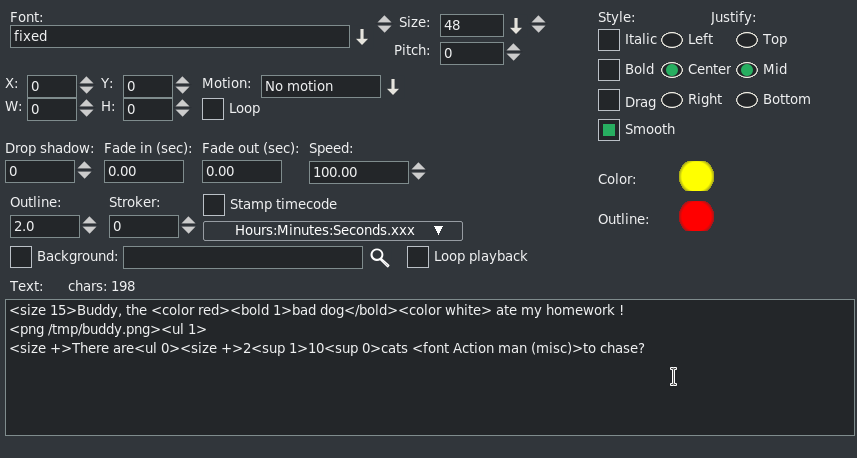Enable the Loop playback checkbox
This screenshot has width=857, height=458.
(x=418, y=257)
